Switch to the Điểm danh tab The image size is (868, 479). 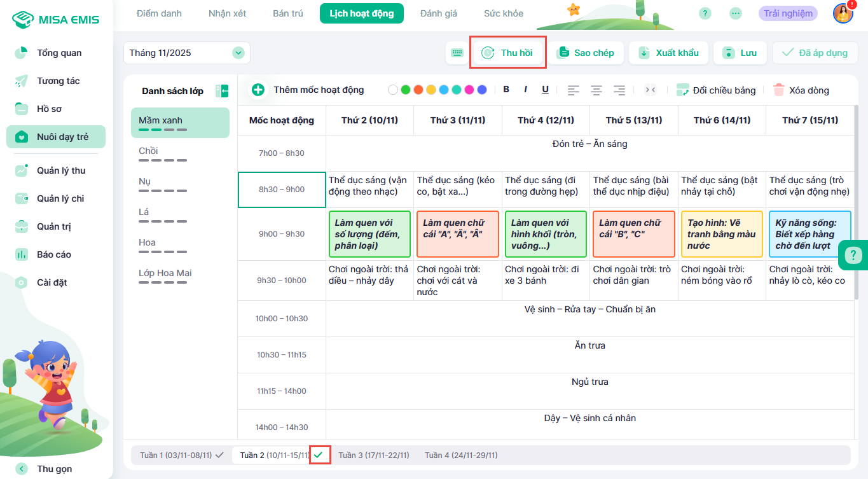pos(159,13)
